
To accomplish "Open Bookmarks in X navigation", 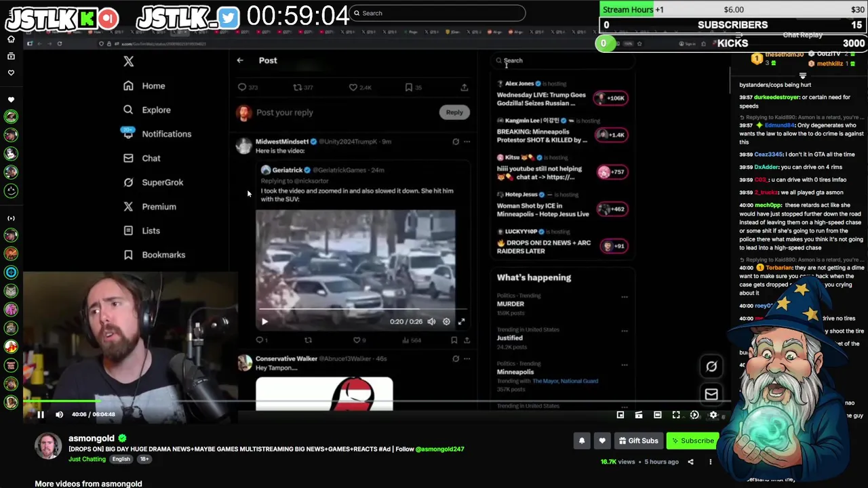I will tap(155, 255).
